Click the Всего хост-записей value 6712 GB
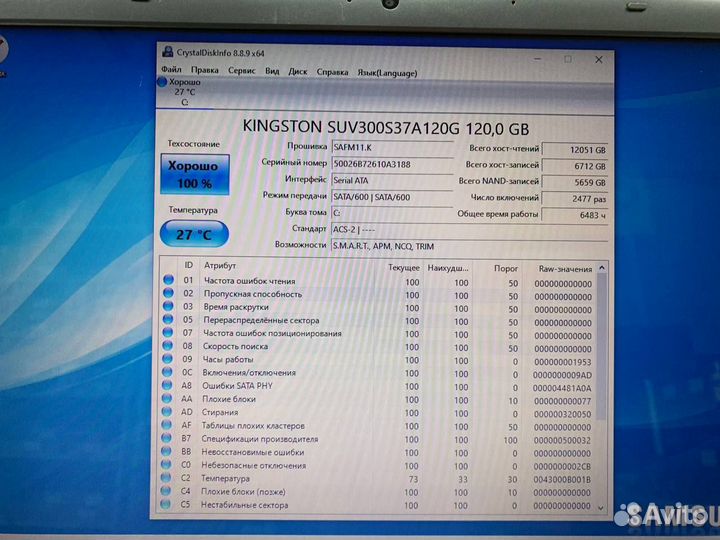The width and height of the screenshot is (720, 540). (575, 166)
